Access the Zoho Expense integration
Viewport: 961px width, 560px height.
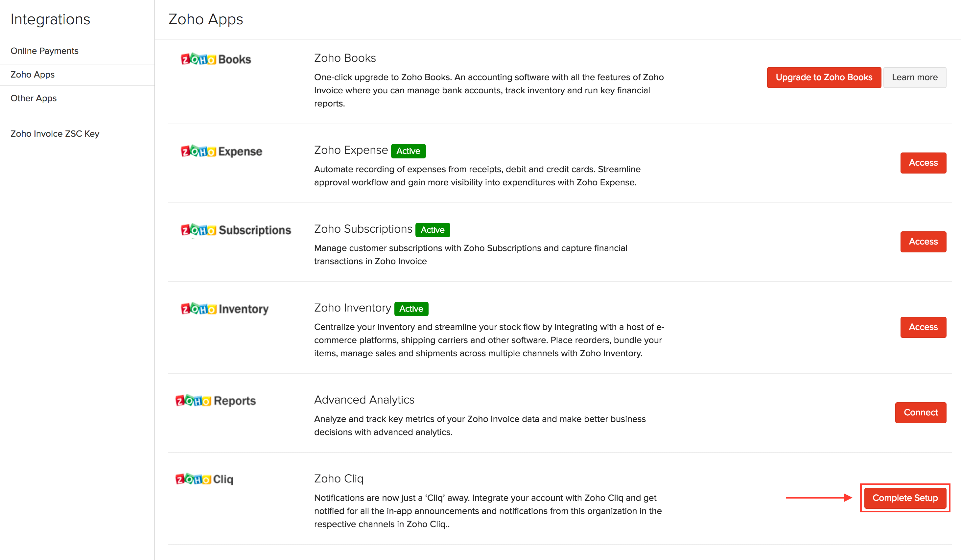pyautogui.click(x=923, y=163)
